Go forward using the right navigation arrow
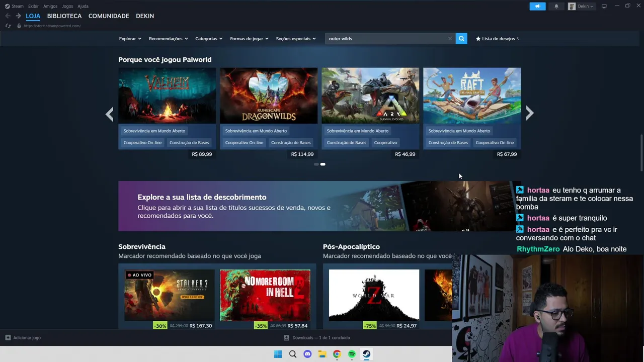Image resolution: width=644 pixels, height=362 pixels. (18, 16)
